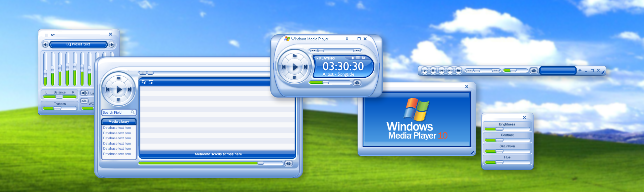Image resolution: width=644 pixels, height=192 pixels.
Task: Adjust the Hue slider
Action: click(507, 162)
